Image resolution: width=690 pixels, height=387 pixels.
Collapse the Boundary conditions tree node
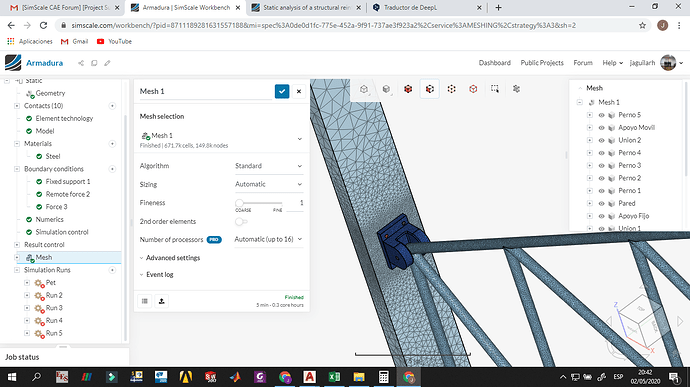coord(17,169)
